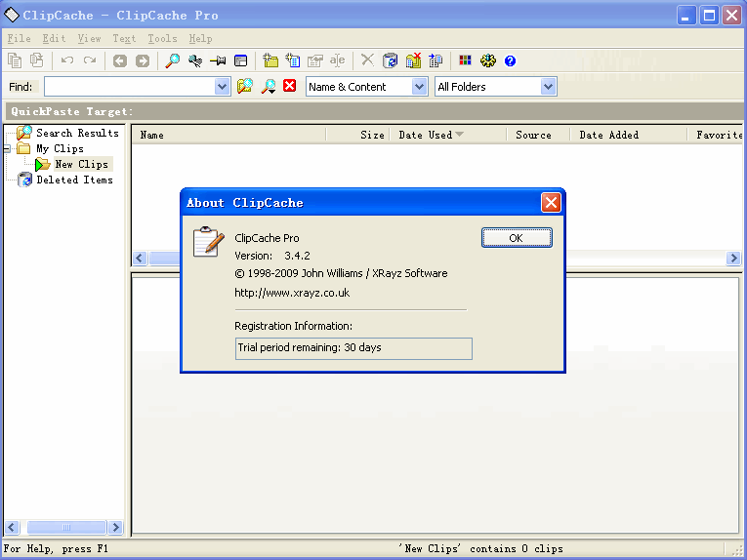The image size is (747, 560).
Task: Click inside the Find text field
Action: pyautogui.click(x=130, y=87)
